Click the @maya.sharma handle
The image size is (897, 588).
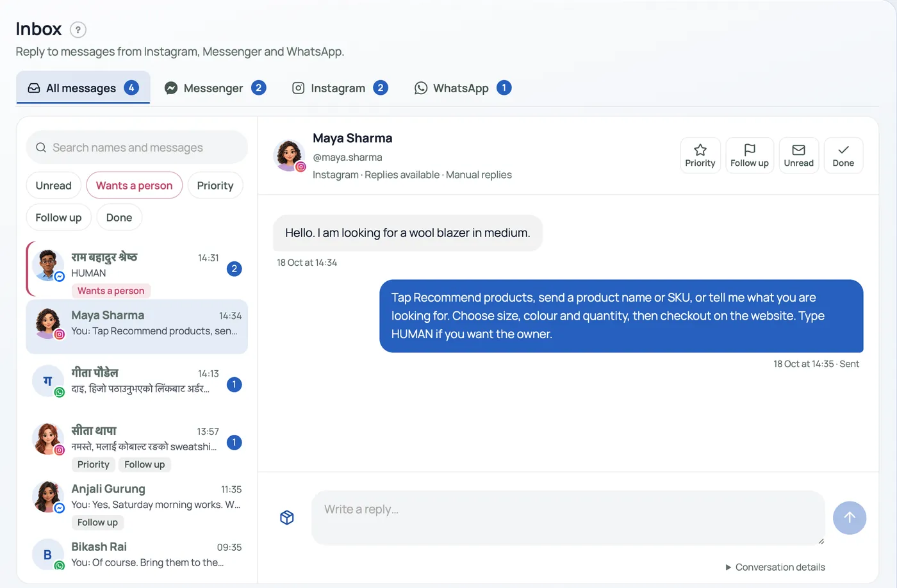coord(347,157)
